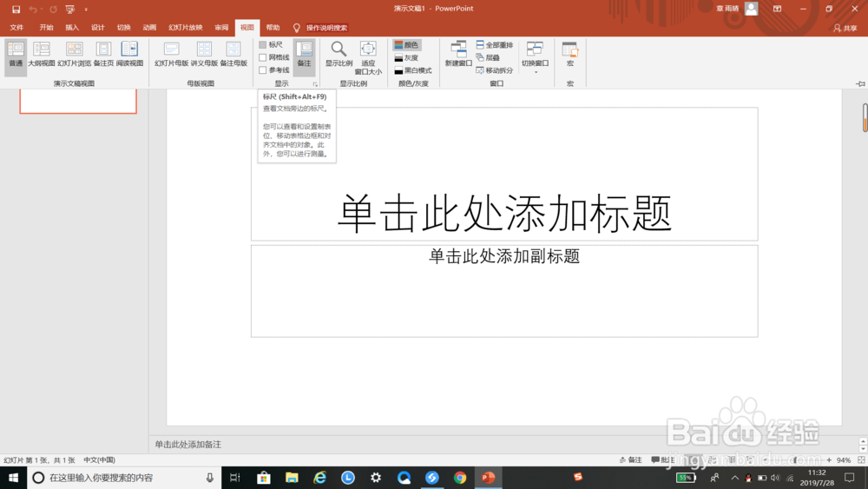Switch to 阅读视图 reading view
The width and height of the screenshot is (868, 489).
[129, 54]
